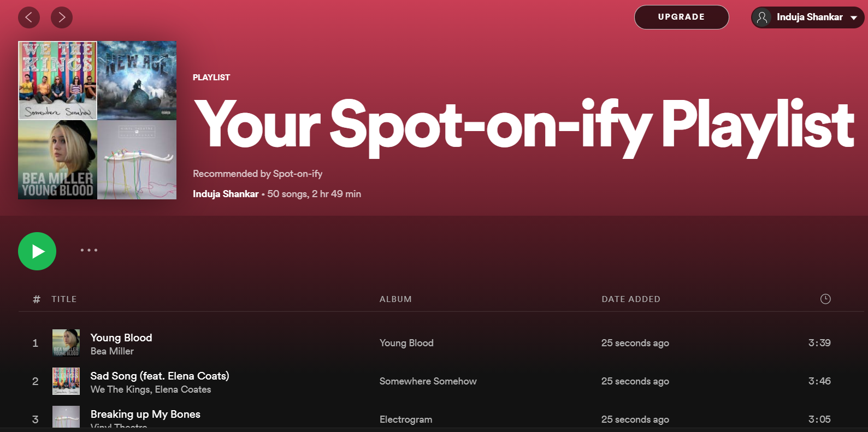
Task: Click the 'Recommended by Spot-on-ify' description
Action: point(257,174)
